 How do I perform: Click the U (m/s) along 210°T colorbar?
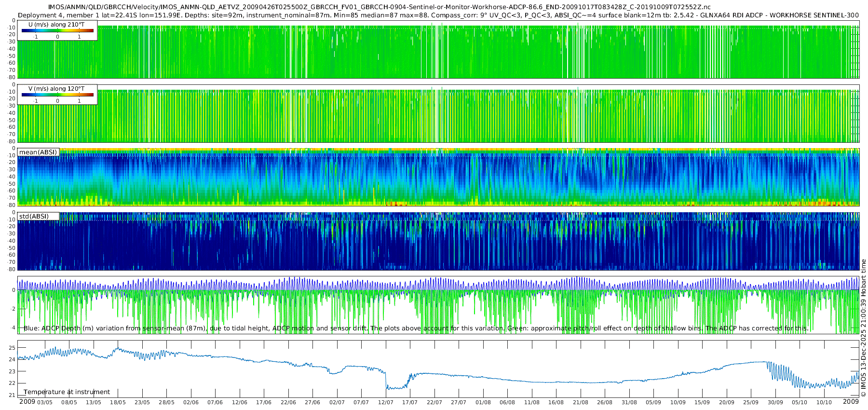click(57, 30)
